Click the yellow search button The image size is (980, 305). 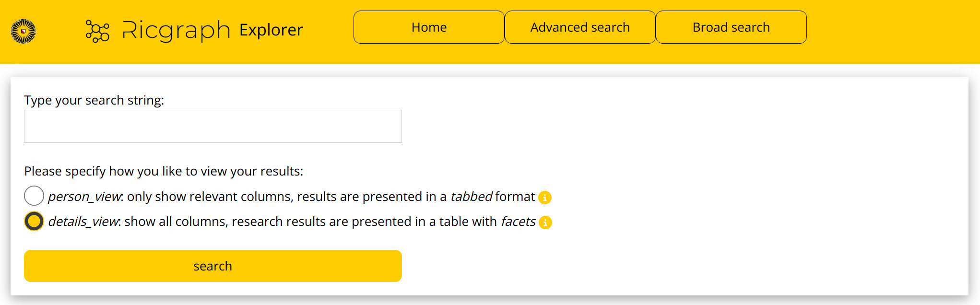[213, 266]
